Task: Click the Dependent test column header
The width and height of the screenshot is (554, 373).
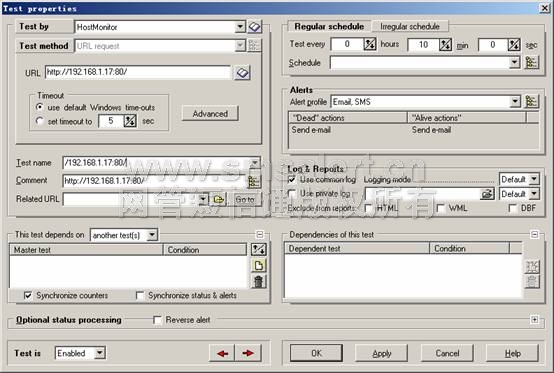Action: pos(357,248)
